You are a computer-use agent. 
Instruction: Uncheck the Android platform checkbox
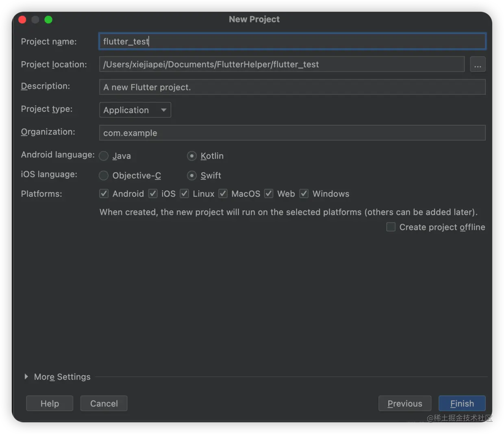coord(104,194)
